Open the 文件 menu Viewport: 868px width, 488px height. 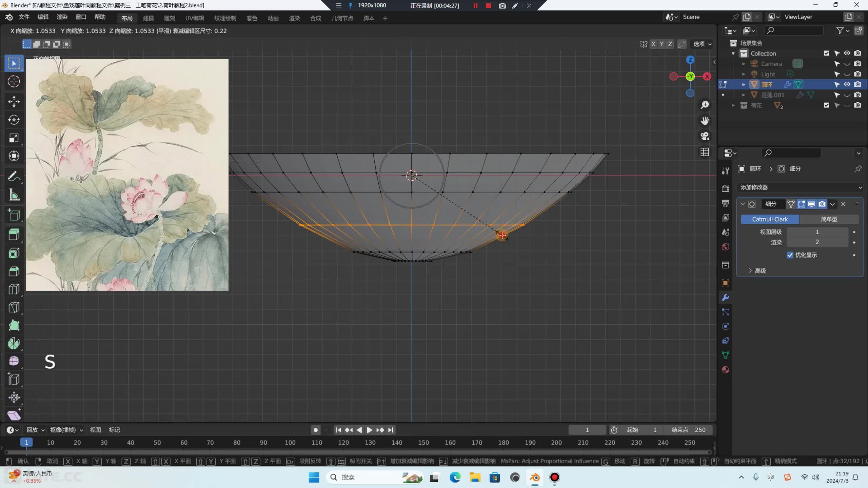pyautogui.click(x=24, y=17)
